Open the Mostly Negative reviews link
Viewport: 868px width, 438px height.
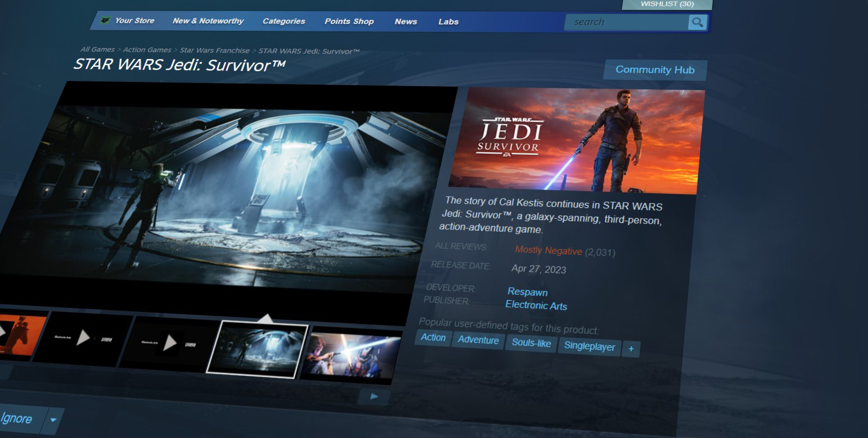[x=549, y=251]
